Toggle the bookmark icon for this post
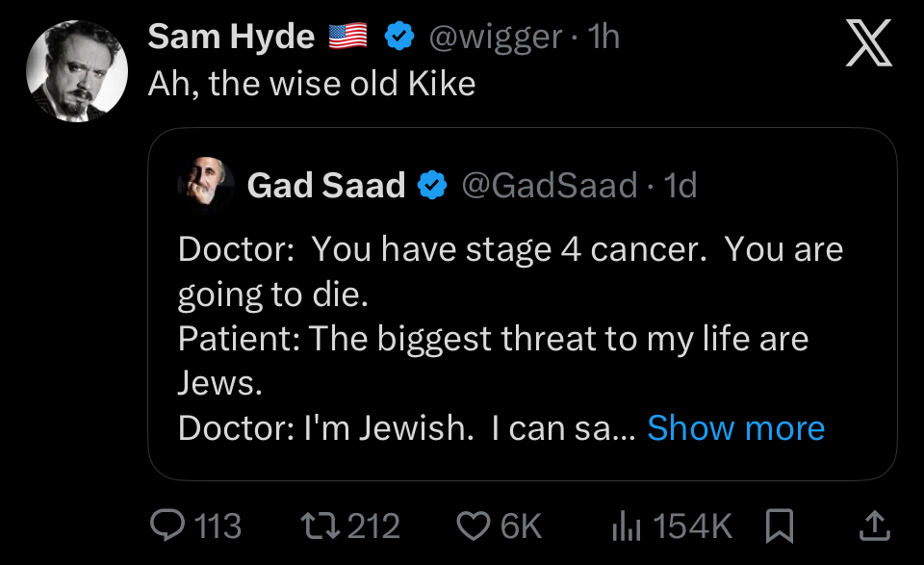Screen dimensions: 924x565 coord(777,526)
